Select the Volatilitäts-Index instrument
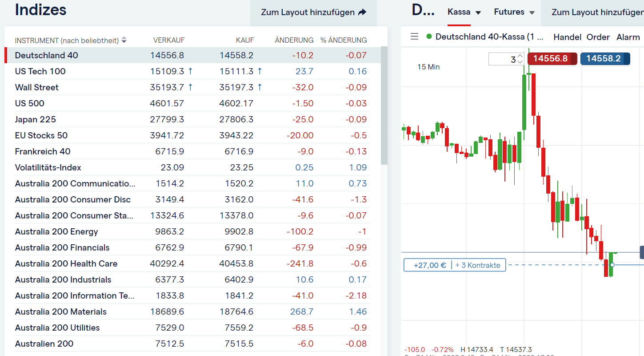This screenshot has height=356, width=644. (48, 167)
